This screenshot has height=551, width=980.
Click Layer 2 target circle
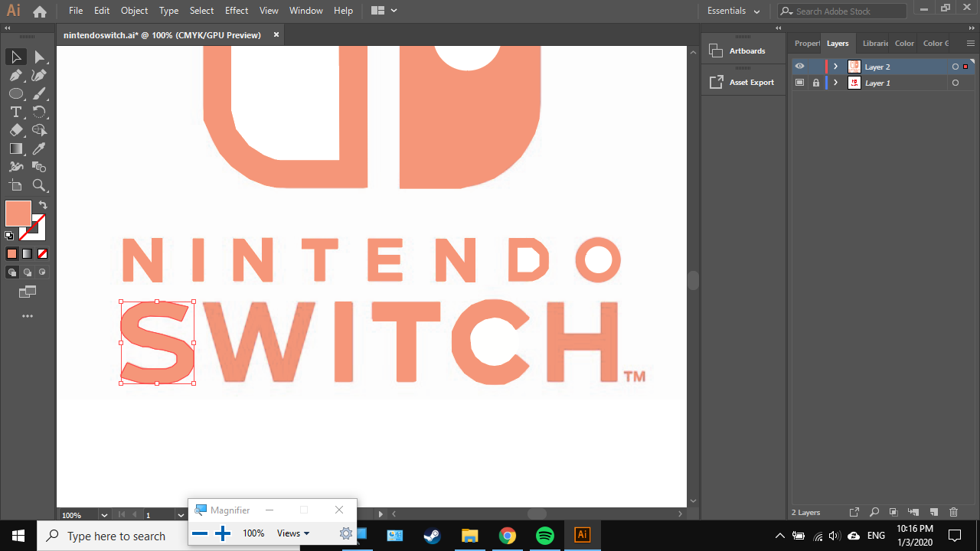[955, 67]
